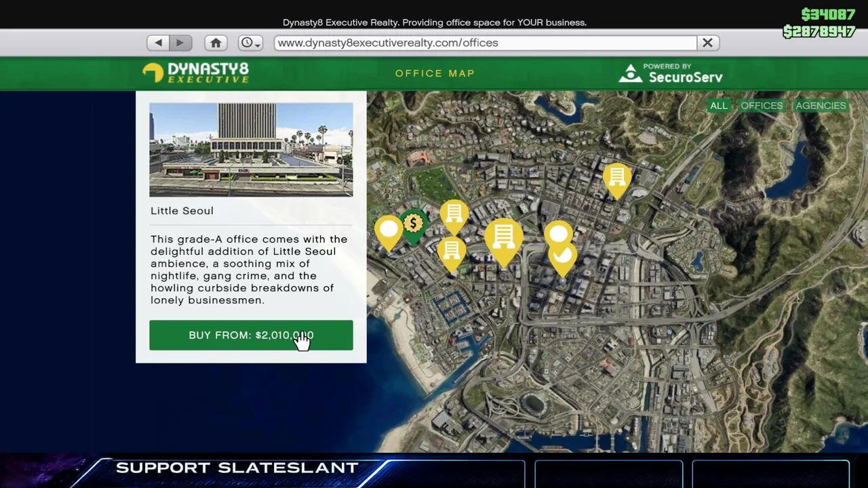868x488 pixels.
Task: Open the browser history clock dropdown
Action: tap(250, 43)
